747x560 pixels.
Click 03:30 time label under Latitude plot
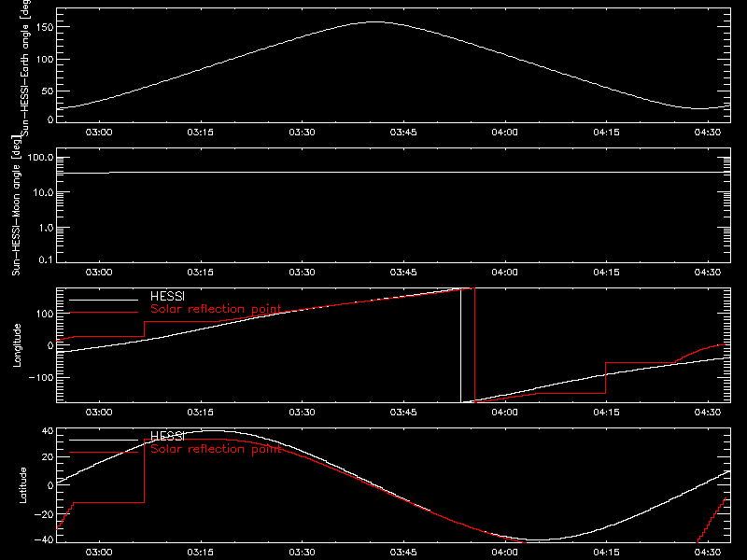coord(302,552)
